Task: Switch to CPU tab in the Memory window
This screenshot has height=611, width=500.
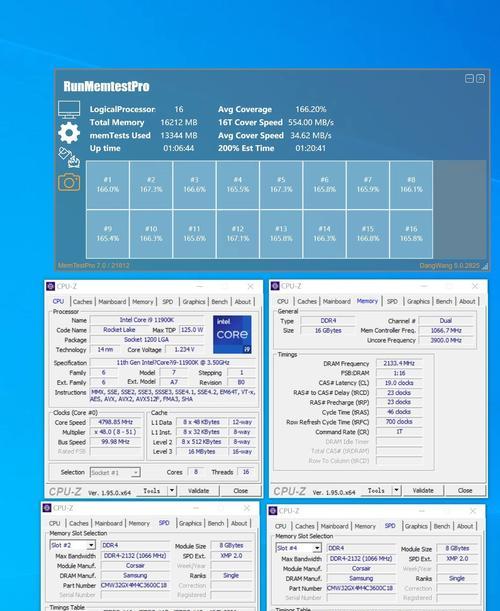Action: coord(283,301)
